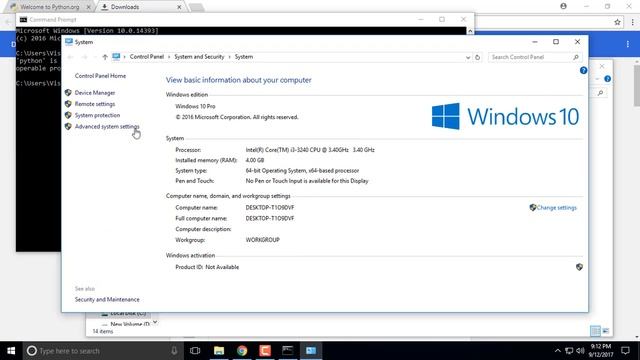Open System control panel taskbar icon
The height and width of the screenshot is (360, 640).
point(311,351)
